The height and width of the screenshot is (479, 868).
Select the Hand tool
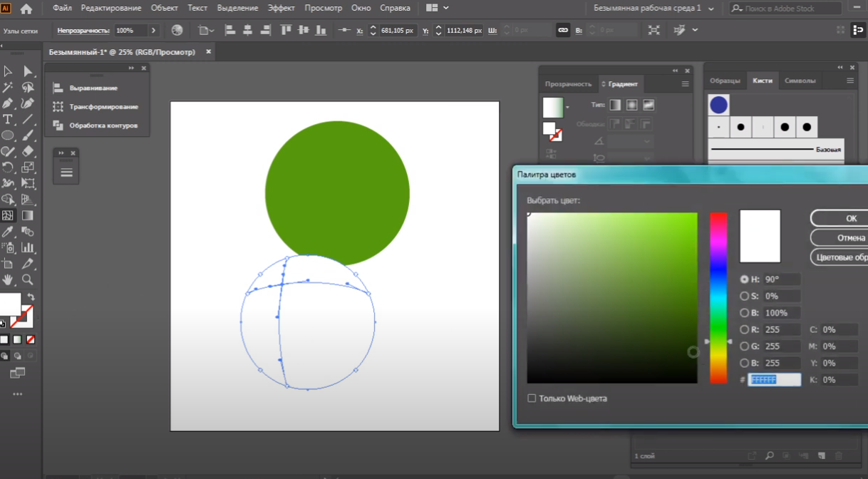point(8,280)
